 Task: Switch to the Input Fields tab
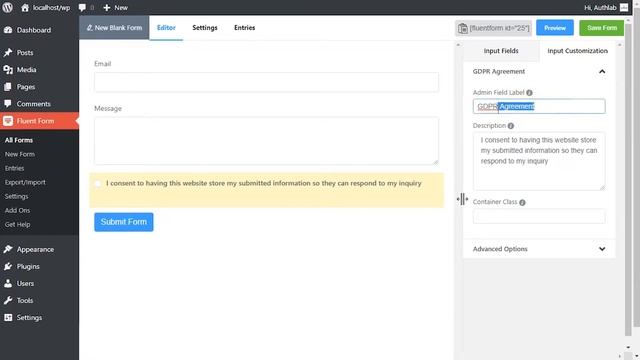click(501, 51)
